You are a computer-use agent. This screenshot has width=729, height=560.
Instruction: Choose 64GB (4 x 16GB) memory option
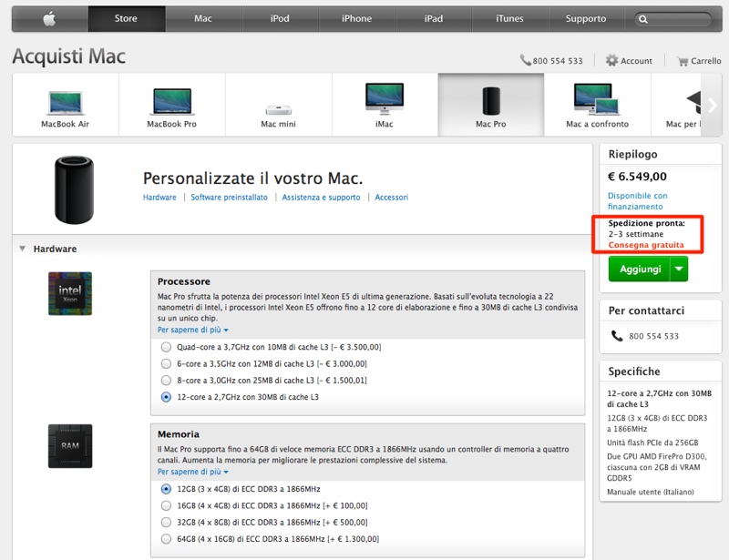click(x=166, y=539)
